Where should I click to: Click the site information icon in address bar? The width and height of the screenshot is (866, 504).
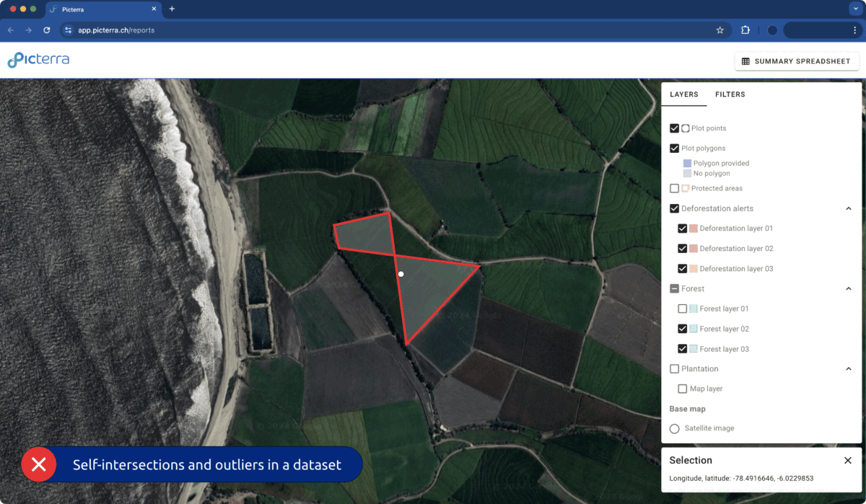tap(69, 30)
